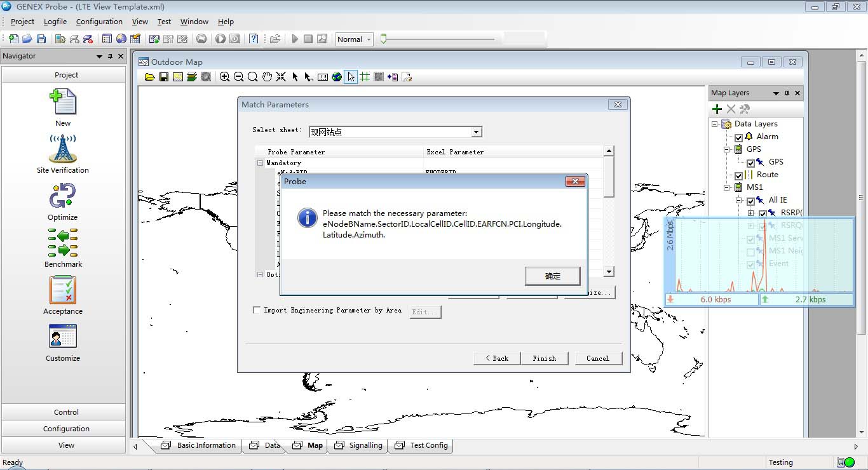
Task: Close the Probe message dialog
Action: [x=575, y=182]
